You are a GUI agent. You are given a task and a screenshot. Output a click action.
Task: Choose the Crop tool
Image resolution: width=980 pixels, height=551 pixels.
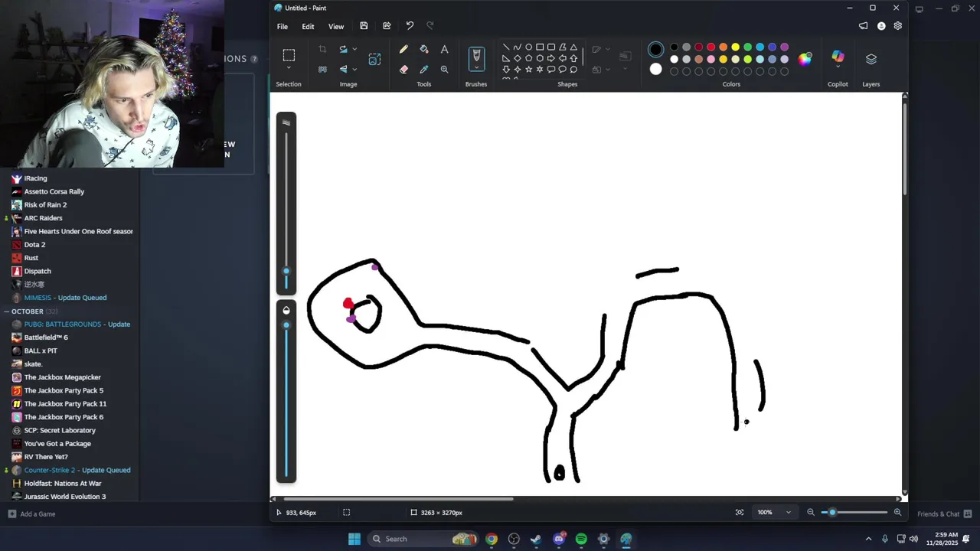[x=322, y=50]
